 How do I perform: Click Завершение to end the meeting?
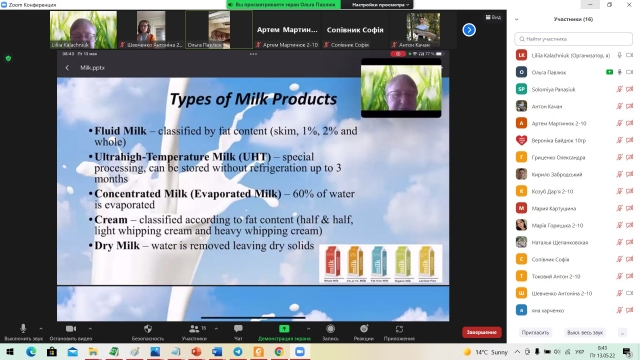pos(482,332)
